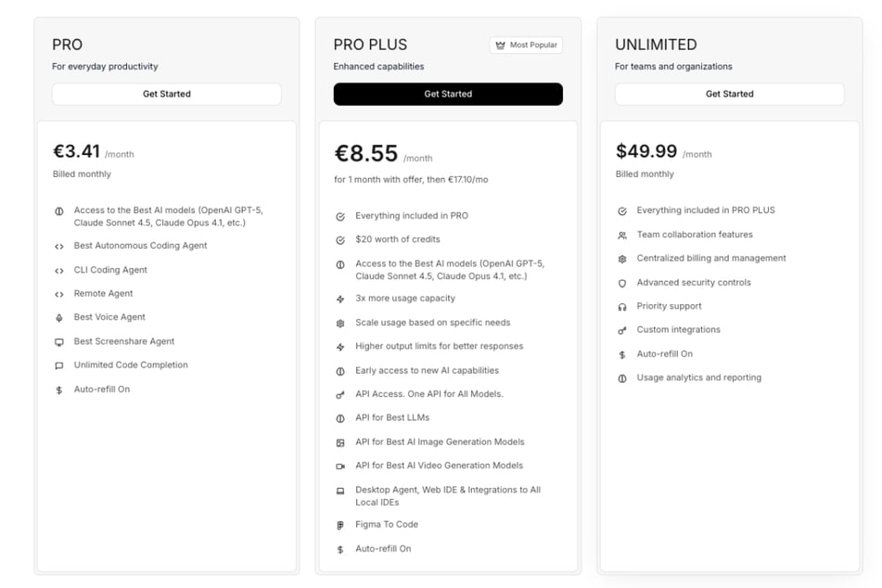Screen dimensions: 882x588
Task: Click the Best Screenshare Agent monitor icon
Action: click(x=59, y=342)
